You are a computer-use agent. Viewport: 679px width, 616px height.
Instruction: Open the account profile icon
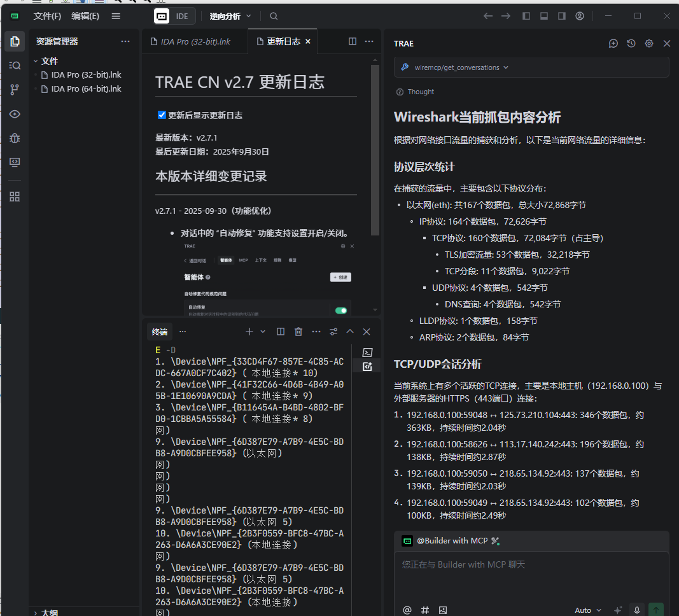pyautogui.click(x=579, y=16)
